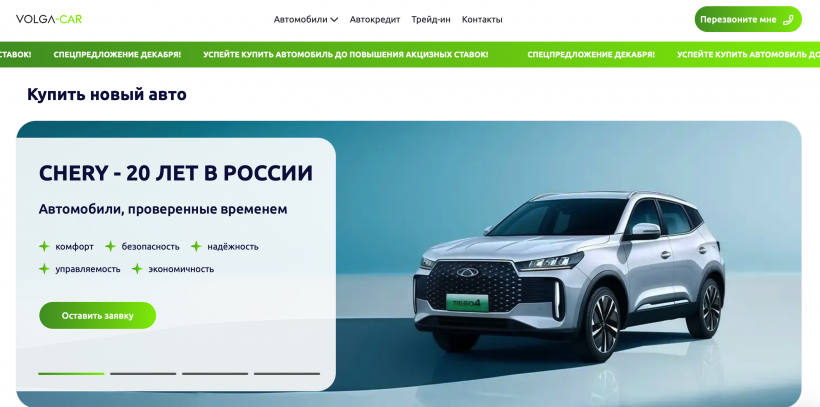This screenshot has width=820, height=407.
Task: Click the green star beside комфорт
Action: (x=44, y=246)
